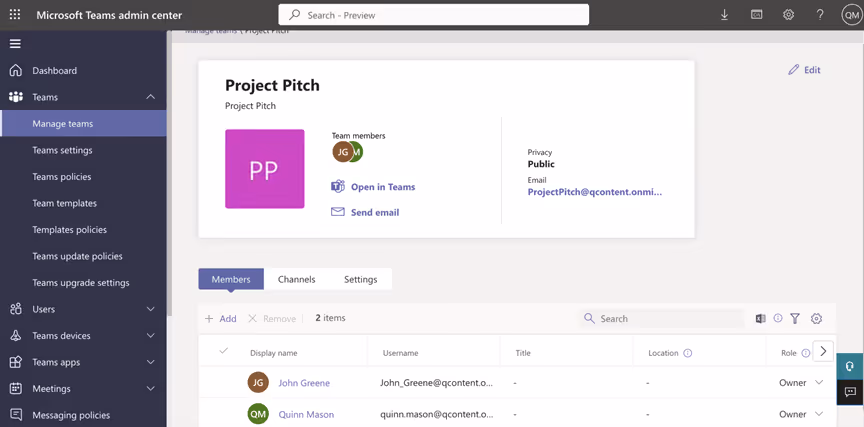The image size is (864, 427).
Task: Switch to the Channels tab
Action: tap(296, 279)
